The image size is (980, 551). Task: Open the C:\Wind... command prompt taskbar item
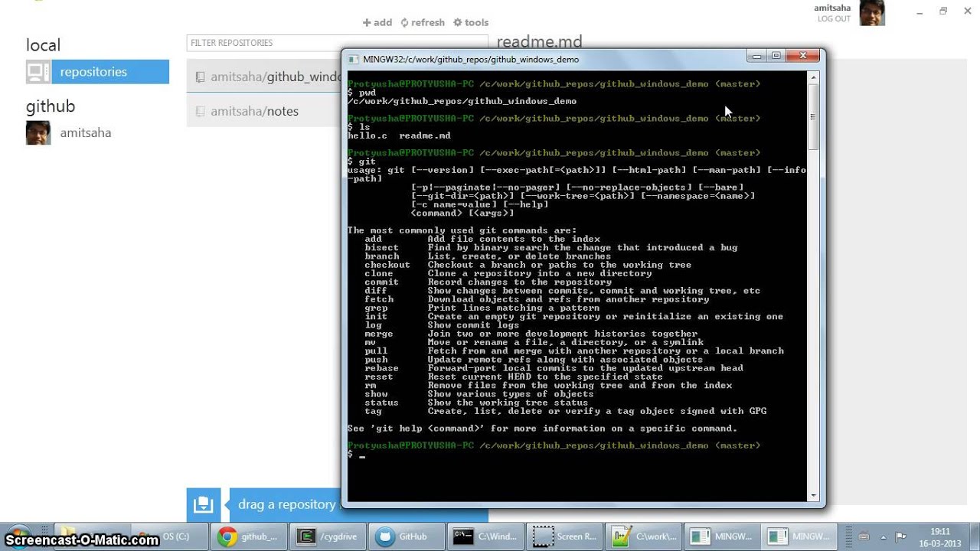pos(485,536)
